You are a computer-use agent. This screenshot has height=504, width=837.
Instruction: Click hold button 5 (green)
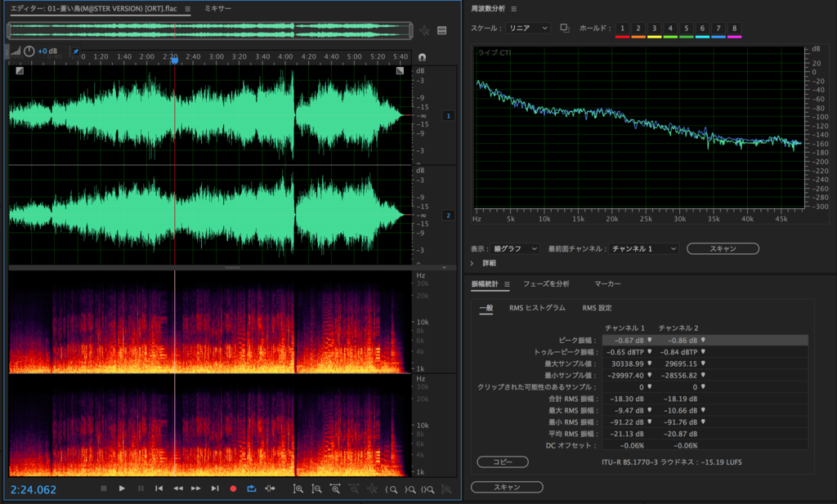686,29
